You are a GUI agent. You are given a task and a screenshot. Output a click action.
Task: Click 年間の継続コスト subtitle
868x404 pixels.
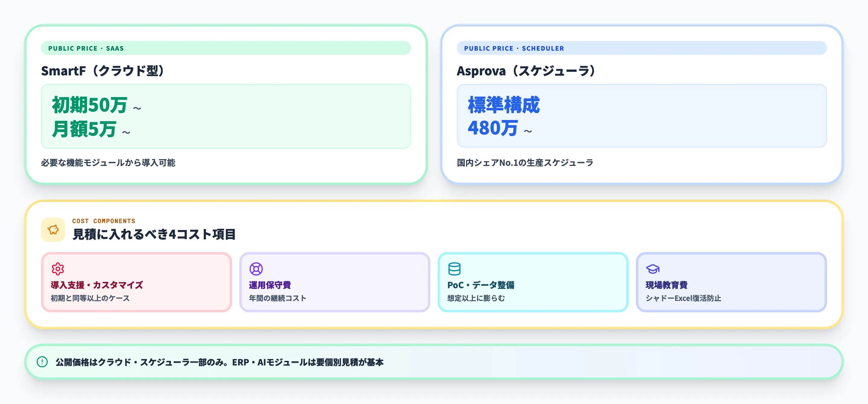pyautogui.click(x=278, y=298)
